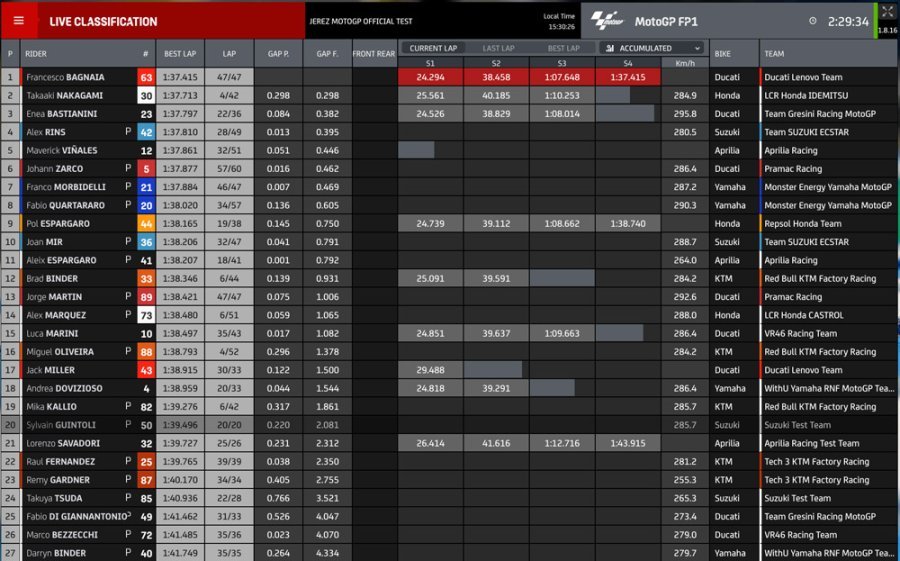900x561 pixels.
Task: Select rider Lorenzo SAVADORI
Action: [x=63, y=443]
